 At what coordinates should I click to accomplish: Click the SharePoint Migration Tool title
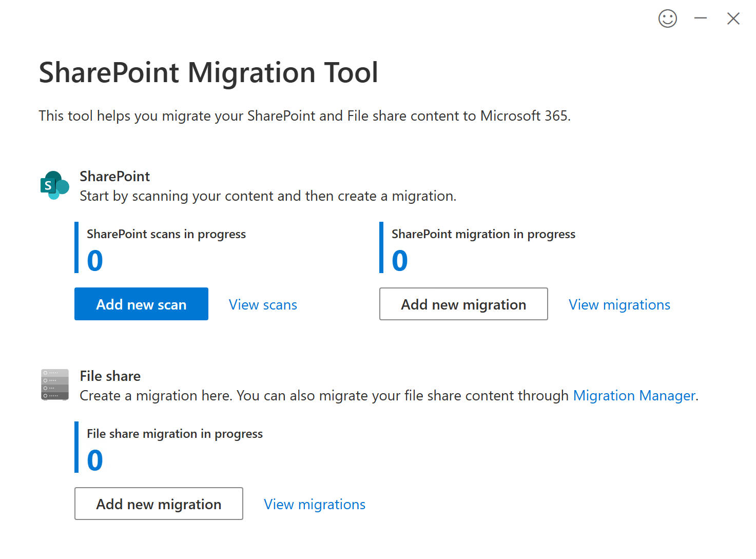coord(208,72)
